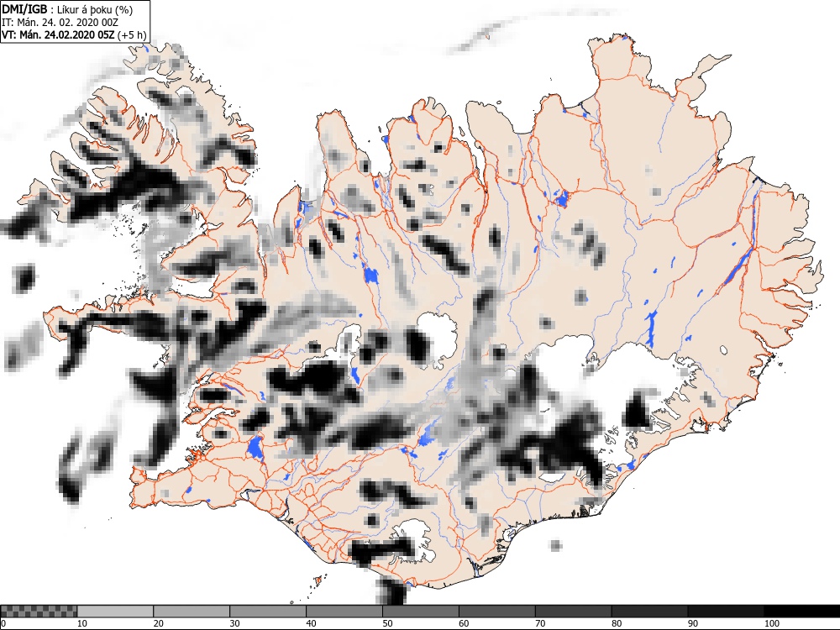Screen dimensions: 840x630
Task: Click the 50-60 percent legend swatch
Action: [421, 612]
